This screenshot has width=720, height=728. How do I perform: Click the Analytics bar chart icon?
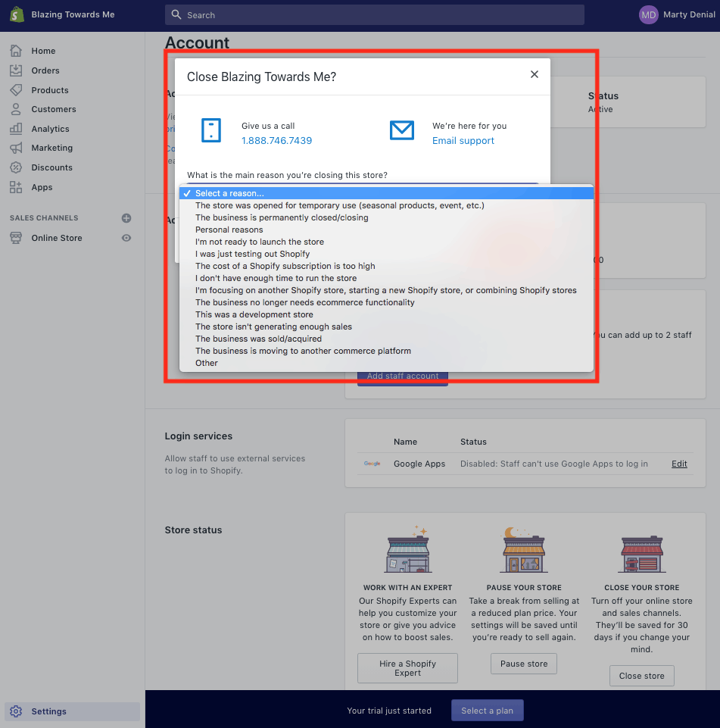pyautogui.click(x=16, y=129)
